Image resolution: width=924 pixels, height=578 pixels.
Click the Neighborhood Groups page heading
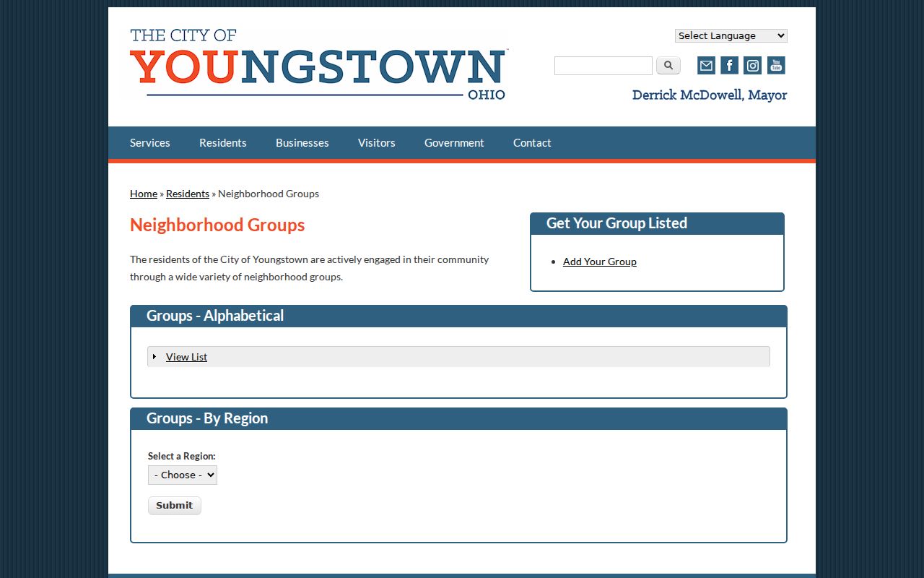pyautogui.click(x=217, y=225)
